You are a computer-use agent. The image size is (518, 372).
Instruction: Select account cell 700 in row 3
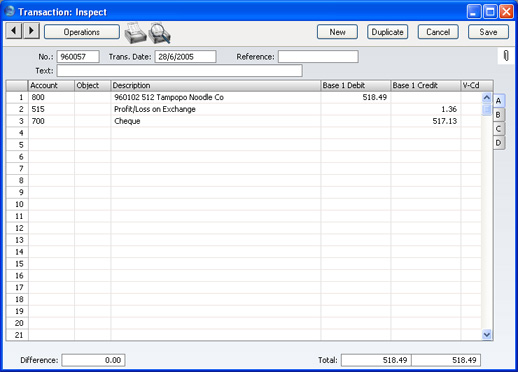coord(51,121)
